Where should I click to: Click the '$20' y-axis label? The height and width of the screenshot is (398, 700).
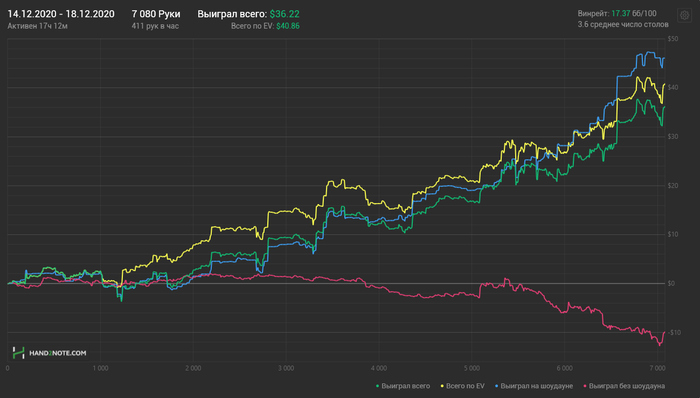pos(673,186)
